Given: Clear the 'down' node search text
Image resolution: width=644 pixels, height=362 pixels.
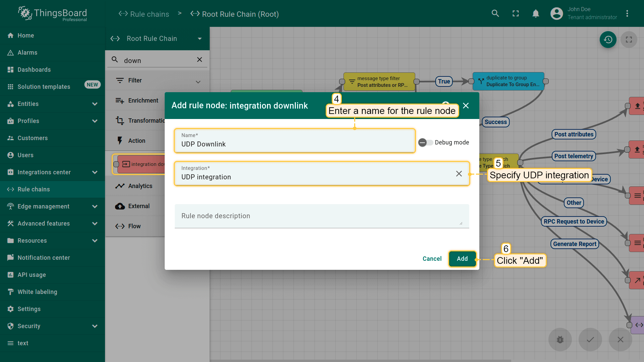Looking at the screenshot, I should coord(200,60).
